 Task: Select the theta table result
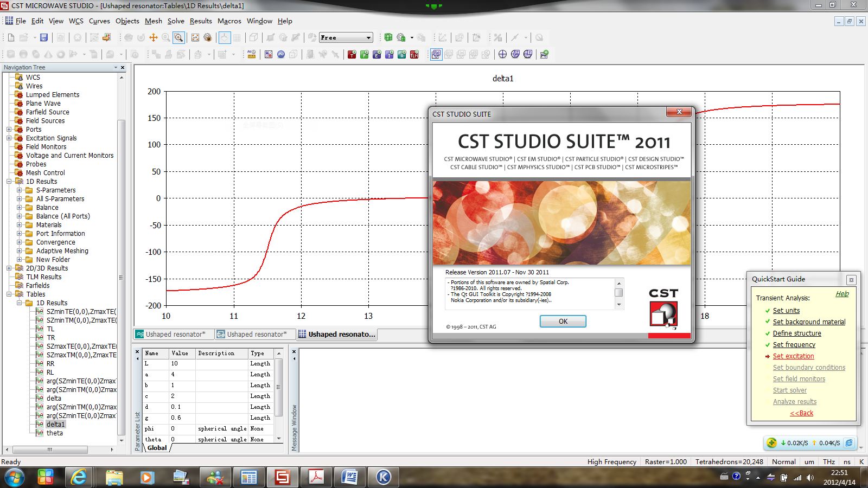(55, 433)
